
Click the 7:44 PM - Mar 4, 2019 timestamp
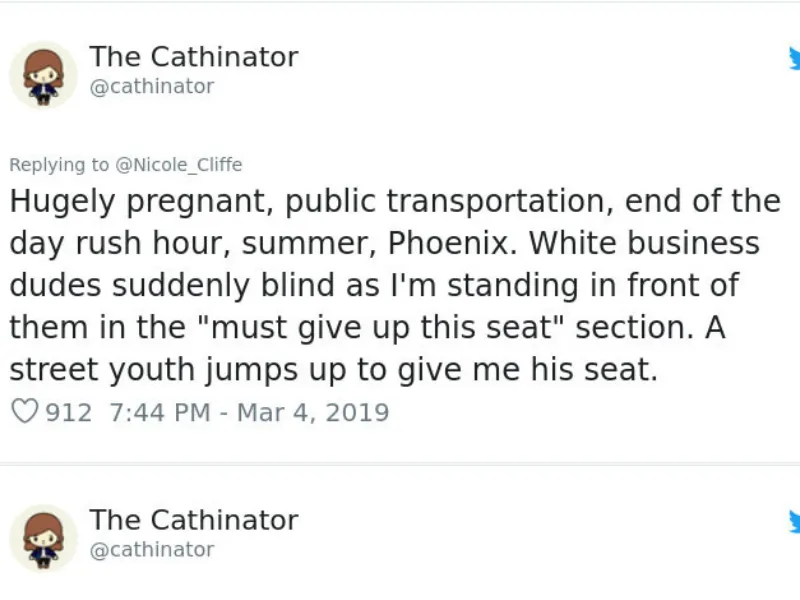(x=249, y=412)
